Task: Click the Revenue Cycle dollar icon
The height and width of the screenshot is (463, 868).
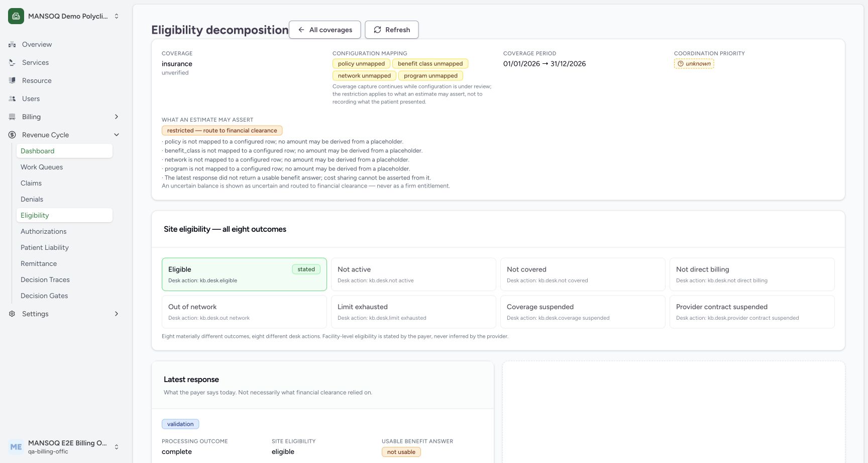Action: click(12, 135)
